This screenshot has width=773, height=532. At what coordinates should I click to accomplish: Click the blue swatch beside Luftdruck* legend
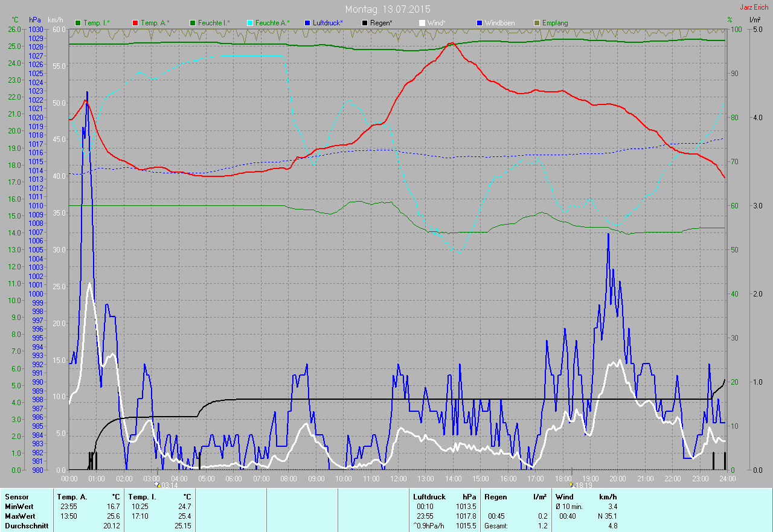tap(307, 23)
